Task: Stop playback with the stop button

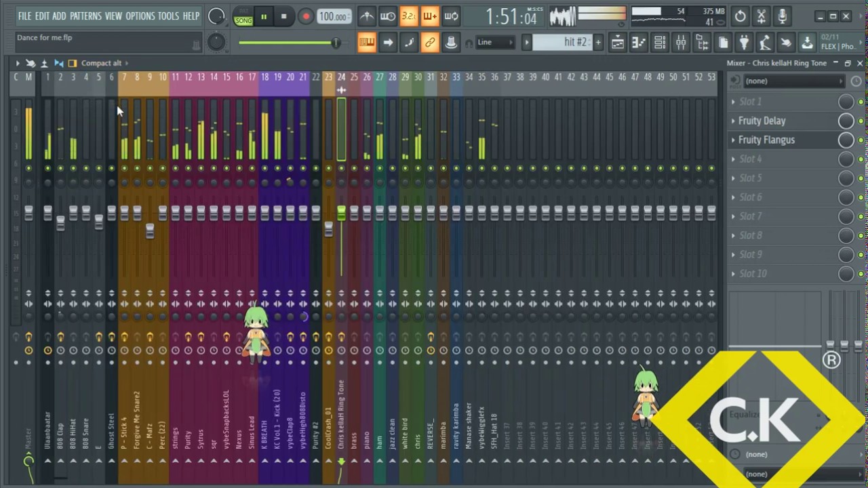Action: 283,16
